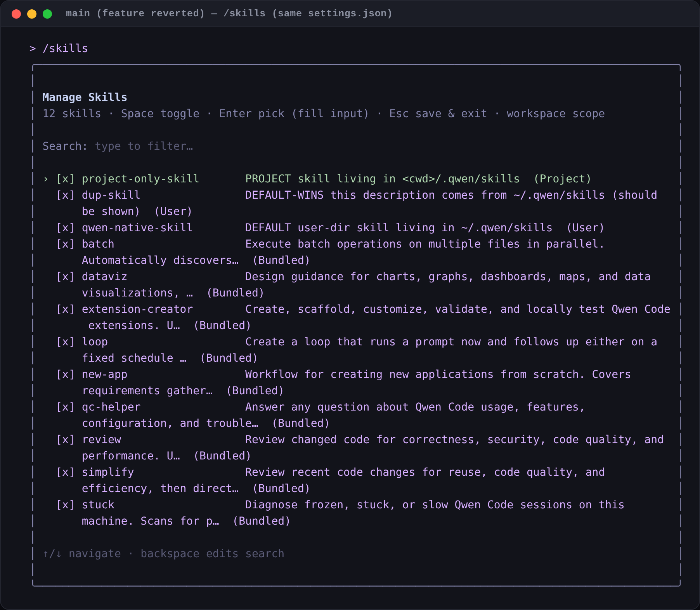Click the 'Space toggle' hint
This screenshot has width=700, height=610.
click(x=160, y=114)
